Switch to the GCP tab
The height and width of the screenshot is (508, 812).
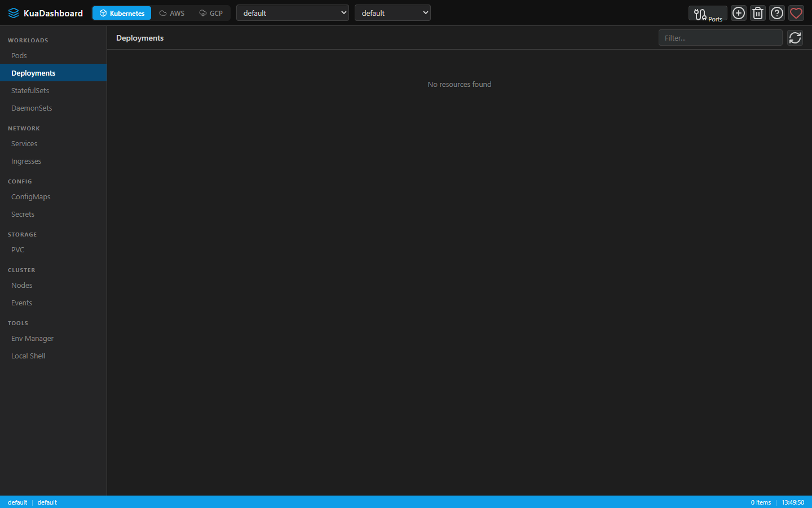[211, 13]
